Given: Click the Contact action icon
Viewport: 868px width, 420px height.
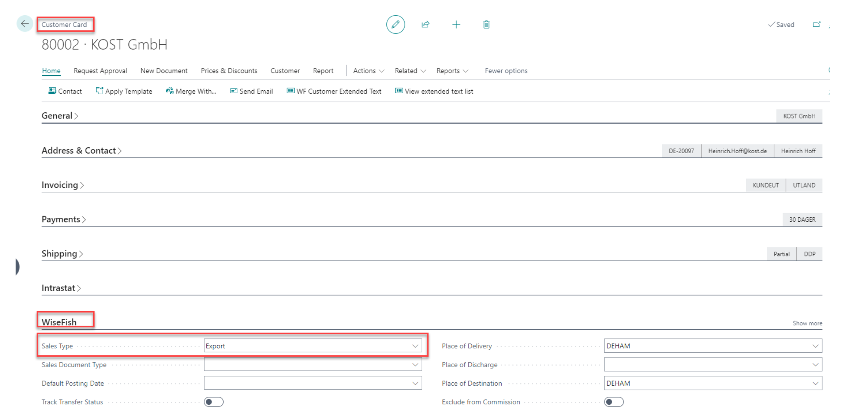Looking at the screenshot, I should click(x=52, y=91).
